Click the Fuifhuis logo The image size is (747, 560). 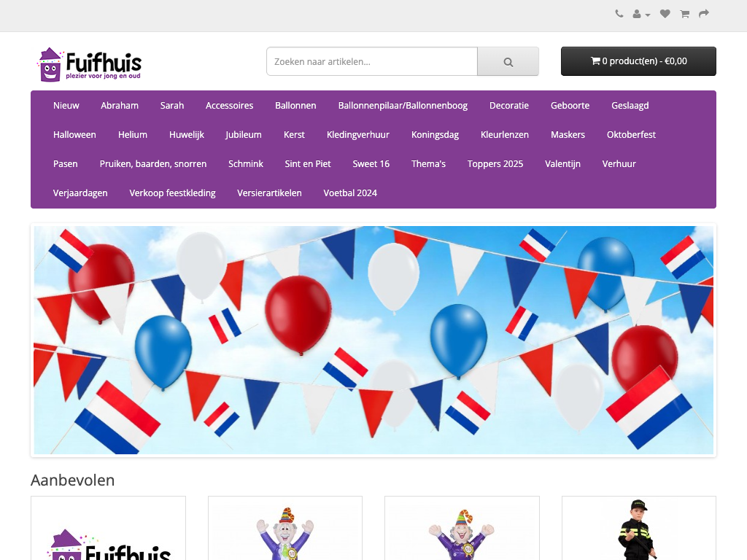point(90,65)
